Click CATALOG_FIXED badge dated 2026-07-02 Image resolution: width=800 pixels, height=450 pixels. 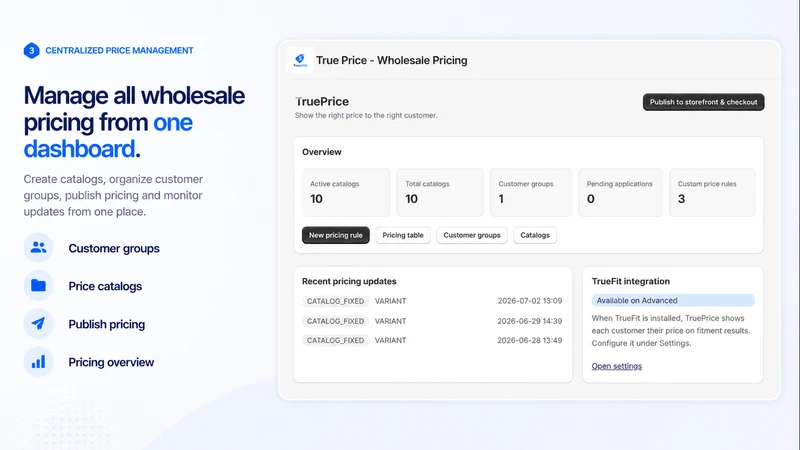click(x=335, y=301)
